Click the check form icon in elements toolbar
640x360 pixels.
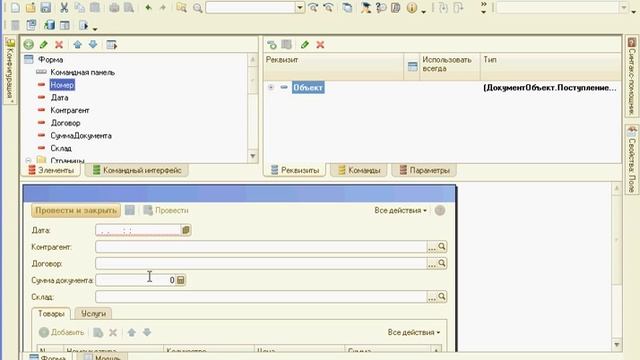click(x=112, y=44)
